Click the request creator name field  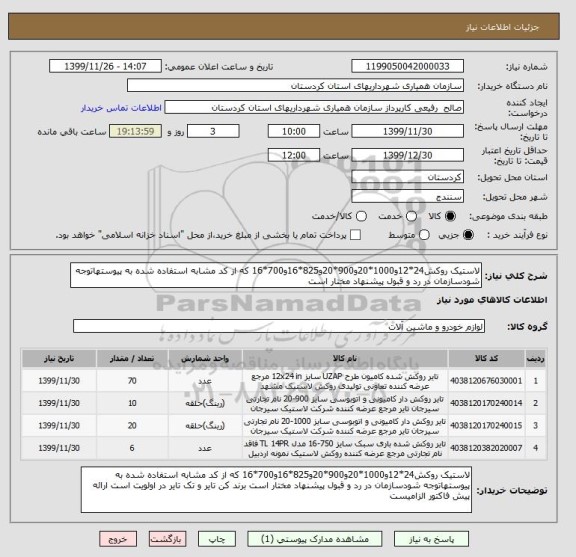[x=314, y=108]
